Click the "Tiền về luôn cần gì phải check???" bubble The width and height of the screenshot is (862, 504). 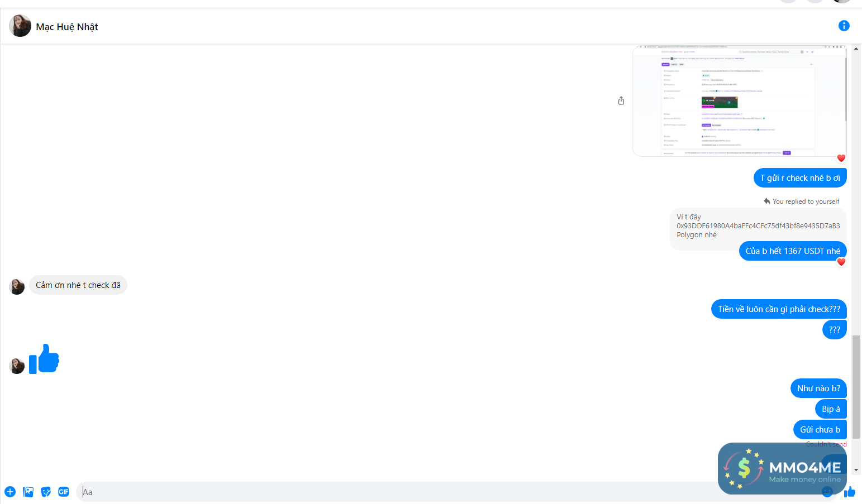pyautogui.click(x=779, y=309)
